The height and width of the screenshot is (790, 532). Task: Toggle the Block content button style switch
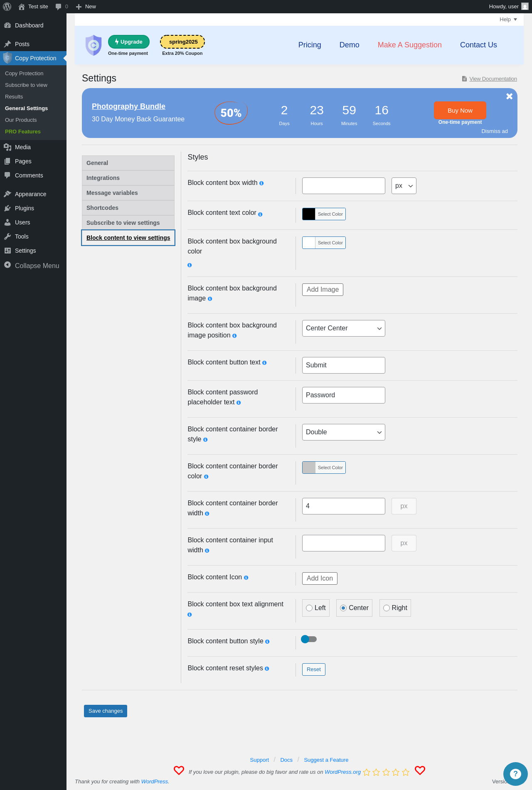tap(309, 639)
